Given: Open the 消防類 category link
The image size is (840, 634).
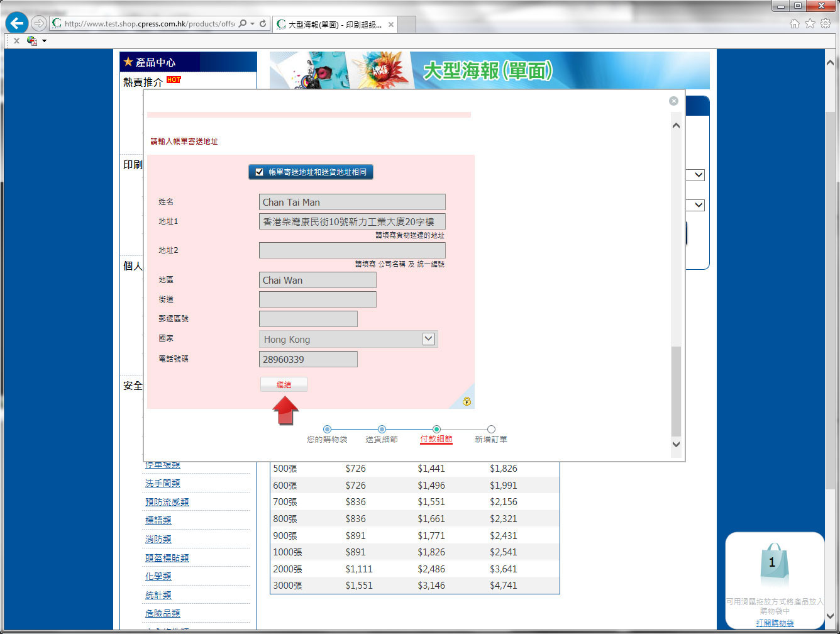Looking at the screenshot, I should tap(158, 539).
